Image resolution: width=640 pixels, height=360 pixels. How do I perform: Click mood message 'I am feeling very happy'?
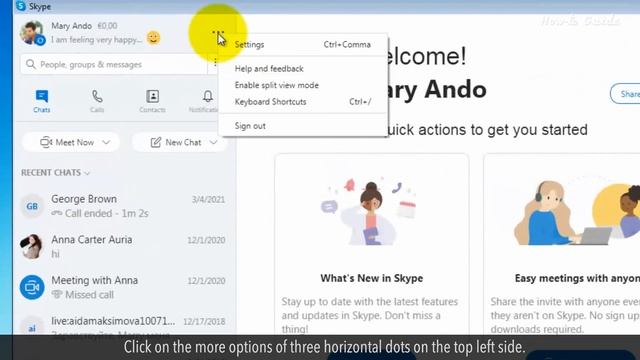[96, 40]
